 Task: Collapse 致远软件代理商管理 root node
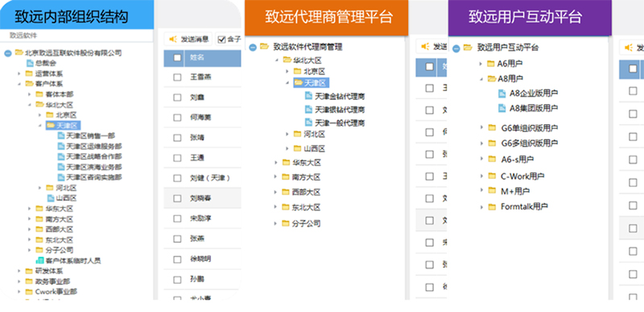253,48
